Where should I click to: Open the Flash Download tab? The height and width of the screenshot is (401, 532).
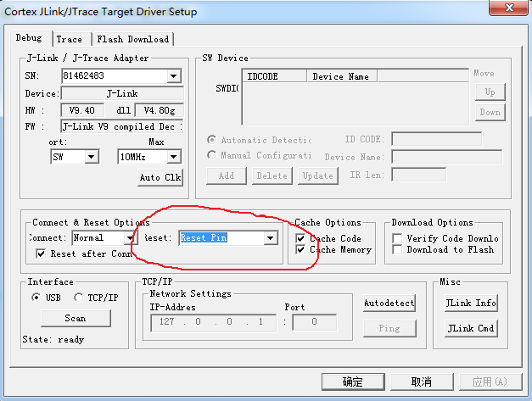click(132, 39)
